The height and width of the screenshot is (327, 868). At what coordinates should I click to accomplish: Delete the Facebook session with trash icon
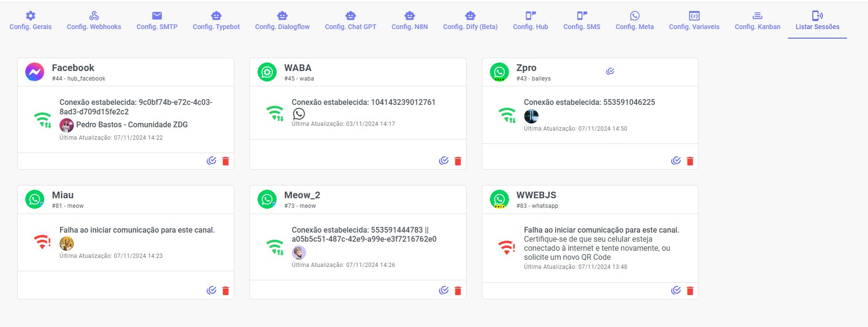[x=226, y=161]
